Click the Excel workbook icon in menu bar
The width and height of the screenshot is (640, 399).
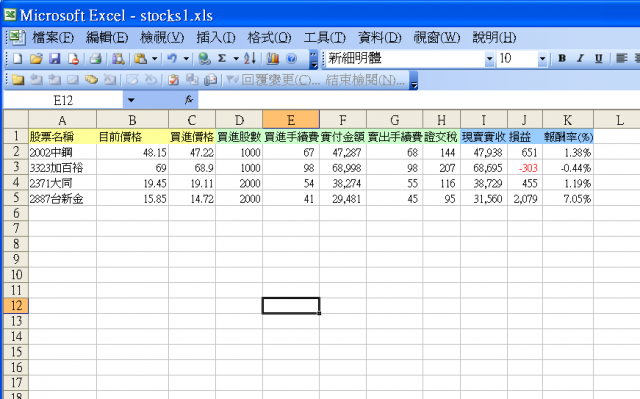[17, 38]
